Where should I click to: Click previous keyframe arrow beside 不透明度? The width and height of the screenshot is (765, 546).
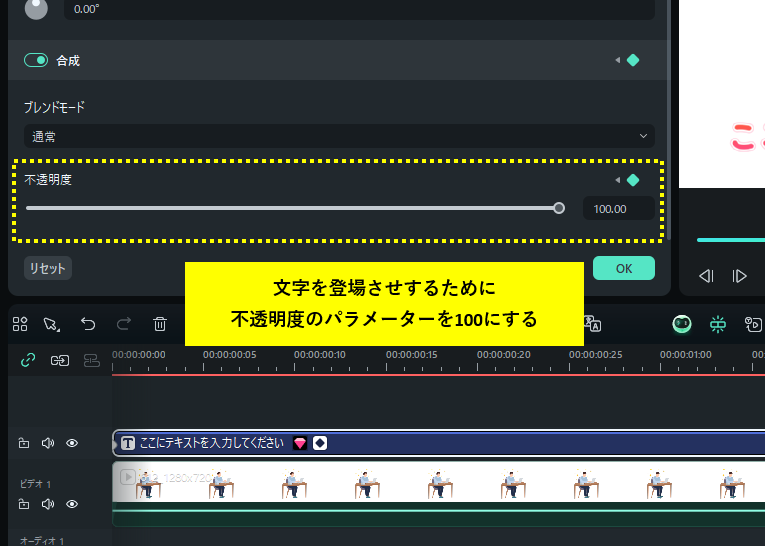click(x=618, y=180)
